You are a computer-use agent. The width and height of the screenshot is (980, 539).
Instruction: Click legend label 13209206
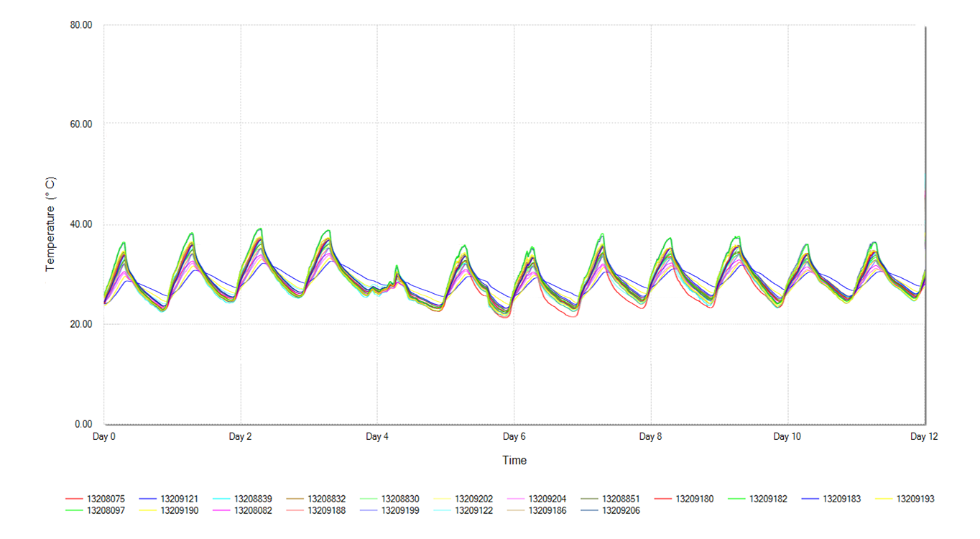[621, 511]
